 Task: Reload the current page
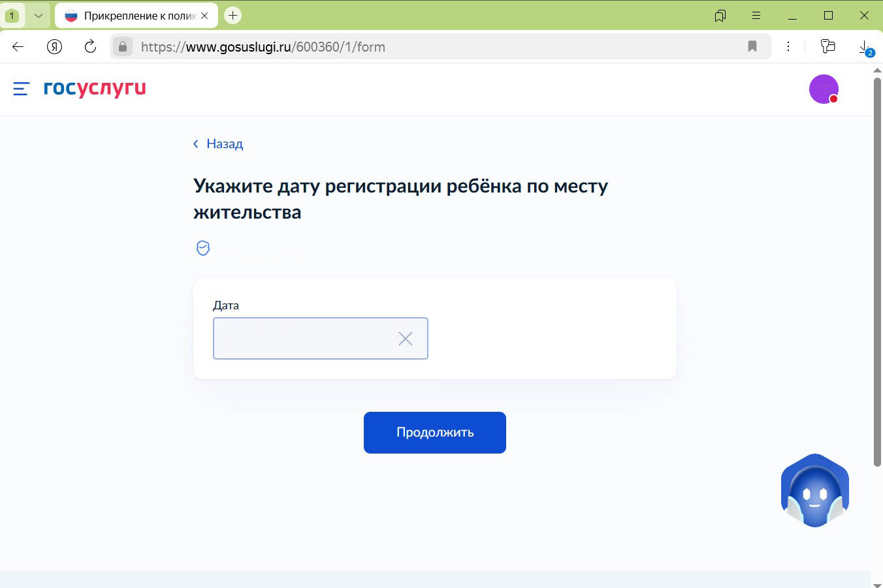pos(91,46)
